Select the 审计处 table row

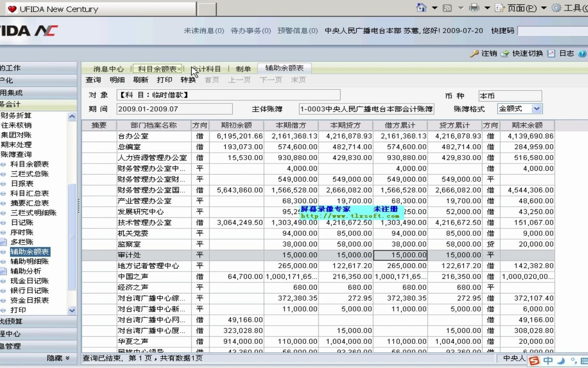[x=318, y=255]
